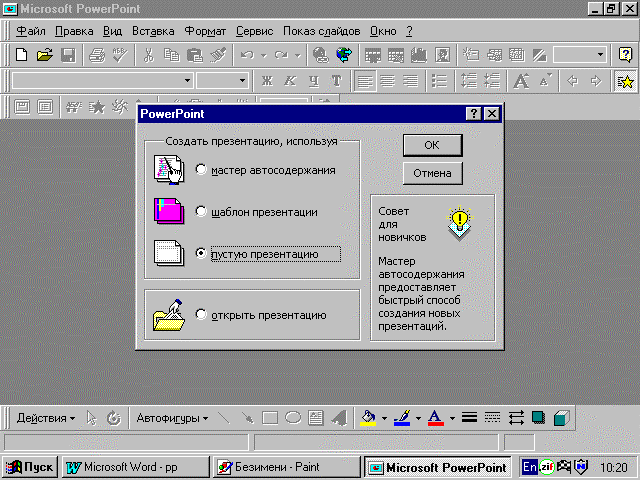
Task: Click the Insert Hyperlink globe icon
Action: click(321, 55)
